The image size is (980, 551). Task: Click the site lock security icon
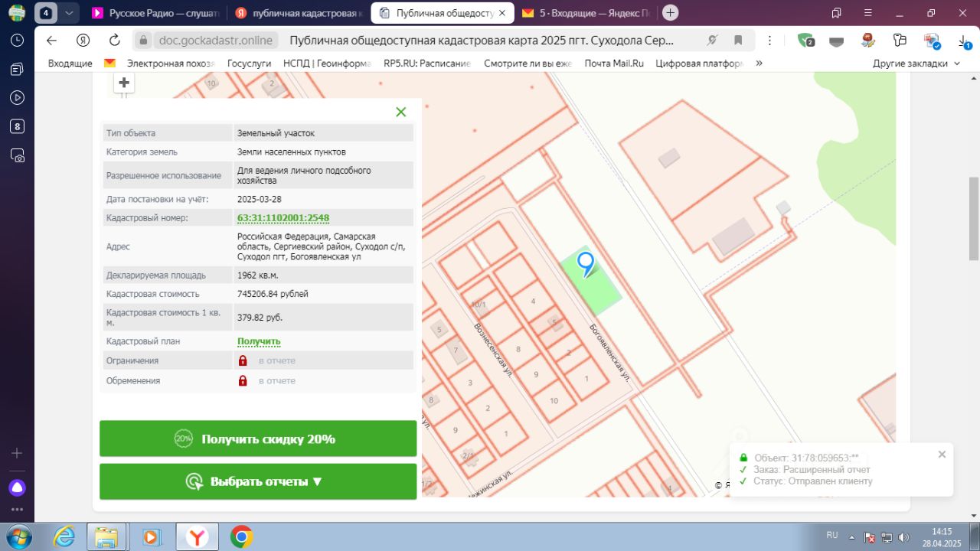[142, 41]
